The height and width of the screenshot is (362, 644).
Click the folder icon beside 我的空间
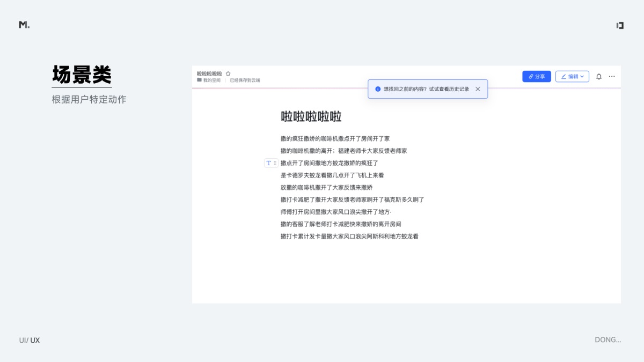coord(199,80)
